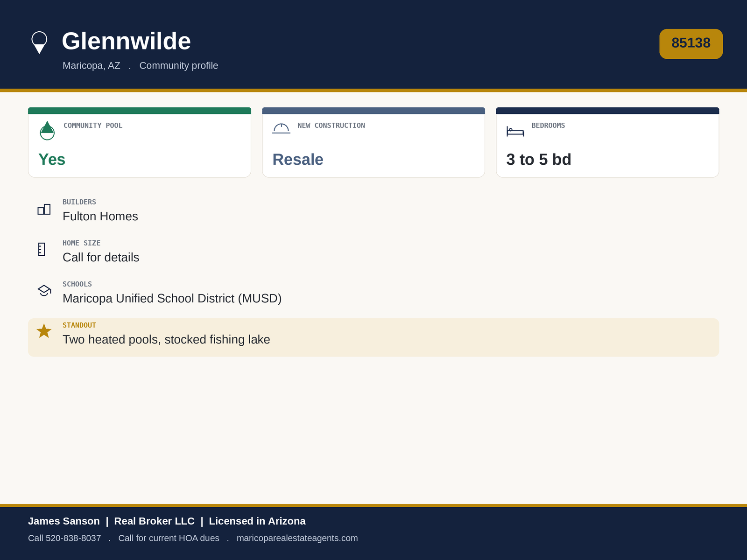Viewport: 747px width, 560px height.
Task: Click the Glennwilde community title
Action: click(127, 41)
